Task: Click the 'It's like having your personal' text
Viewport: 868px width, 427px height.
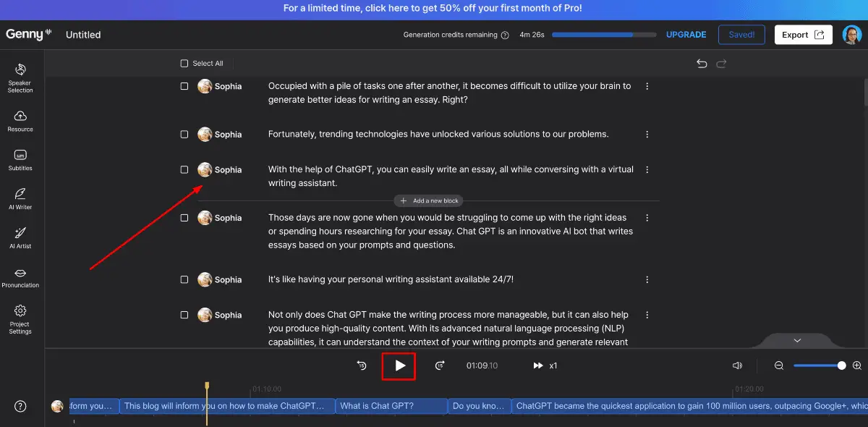Action: click(x=391, y=279)
